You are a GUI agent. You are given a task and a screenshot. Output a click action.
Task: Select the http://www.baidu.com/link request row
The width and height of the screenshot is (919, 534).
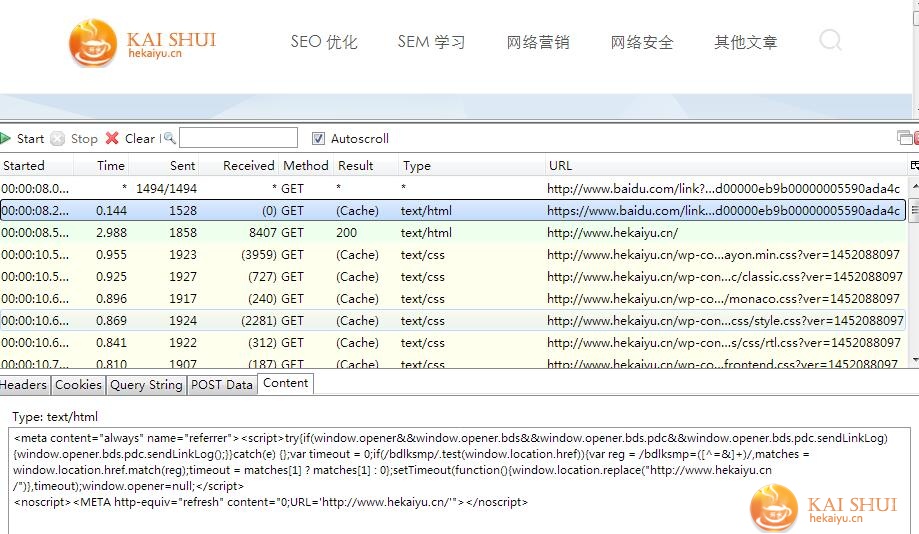click(x=453, y=188)
